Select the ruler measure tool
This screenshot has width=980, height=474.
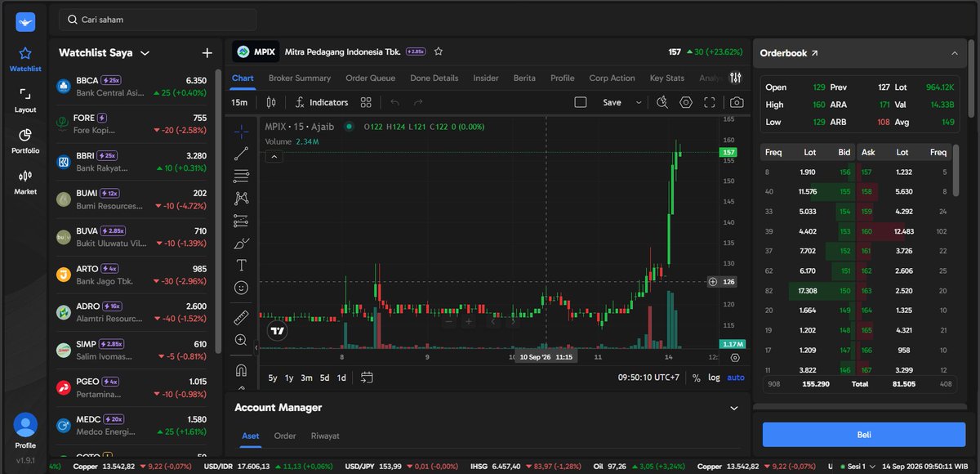point(241,317)
